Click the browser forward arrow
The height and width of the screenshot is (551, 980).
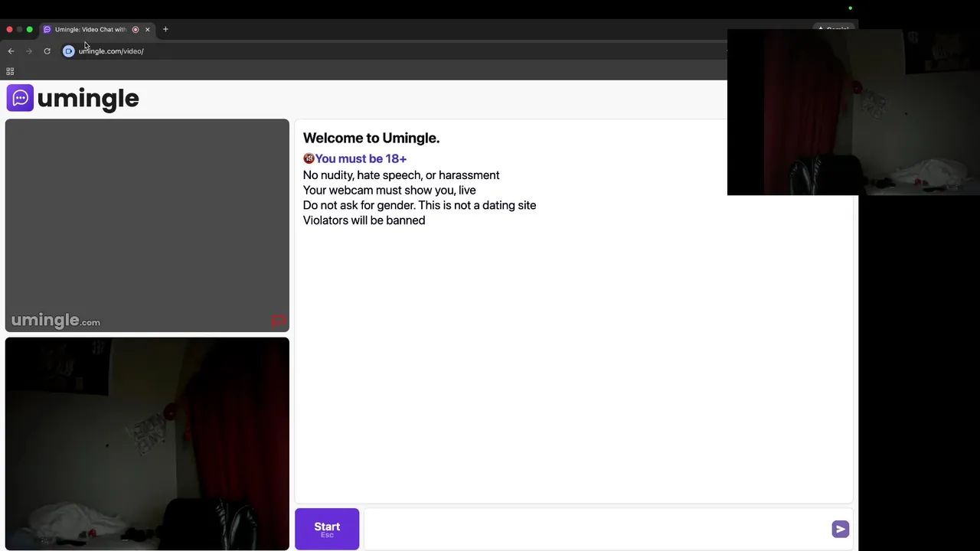point(29,51)
